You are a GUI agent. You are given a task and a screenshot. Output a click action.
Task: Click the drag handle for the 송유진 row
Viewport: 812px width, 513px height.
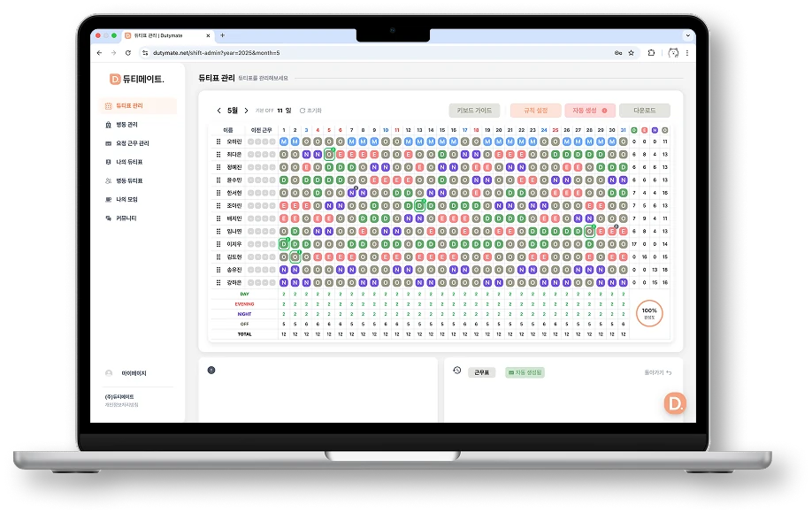coord(218,270)
